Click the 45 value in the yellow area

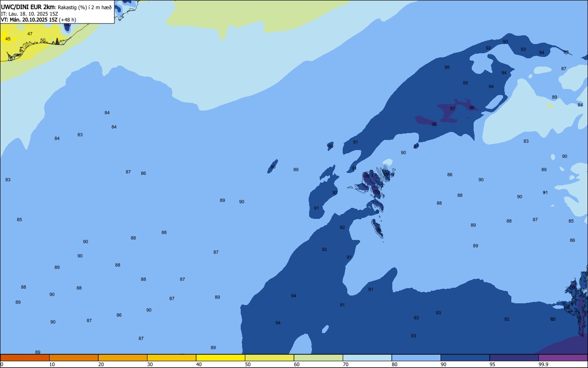tap(8, 39)
